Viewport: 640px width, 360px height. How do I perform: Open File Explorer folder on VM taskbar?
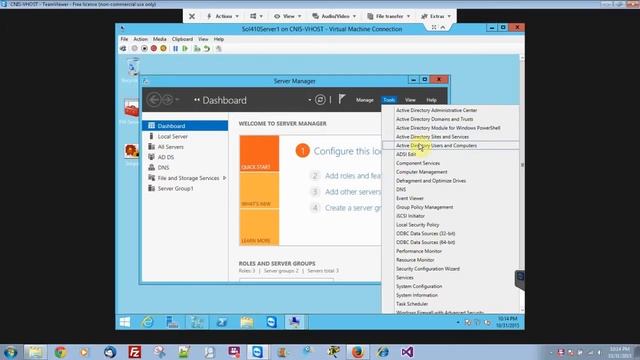pyautogui.click(x=247, y=322)
